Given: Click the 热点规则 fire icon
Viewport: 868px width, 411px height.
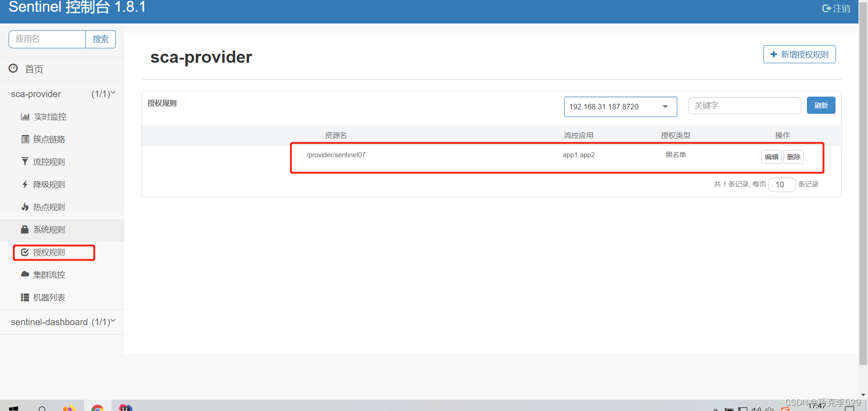Looking at the screenshot, I should (25, 207).
